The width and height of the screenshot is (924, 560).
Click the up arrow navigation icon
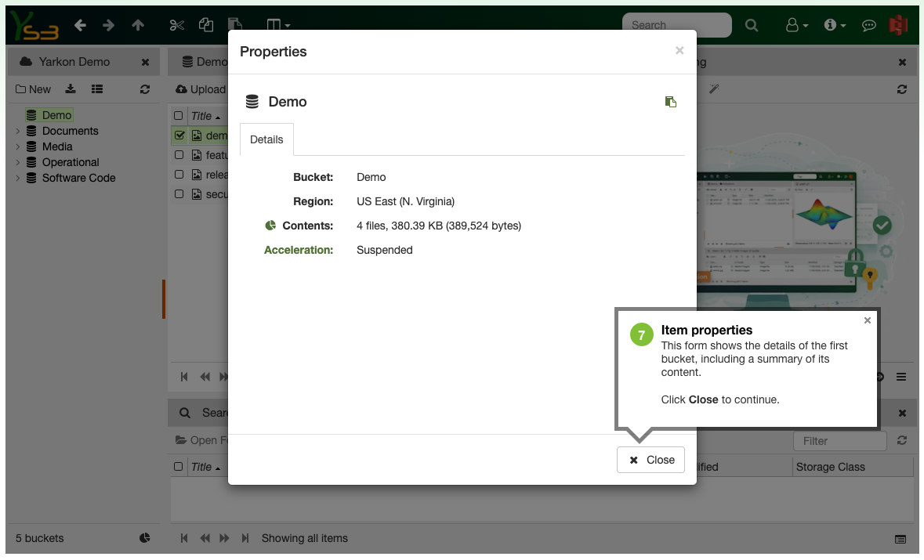138,25
